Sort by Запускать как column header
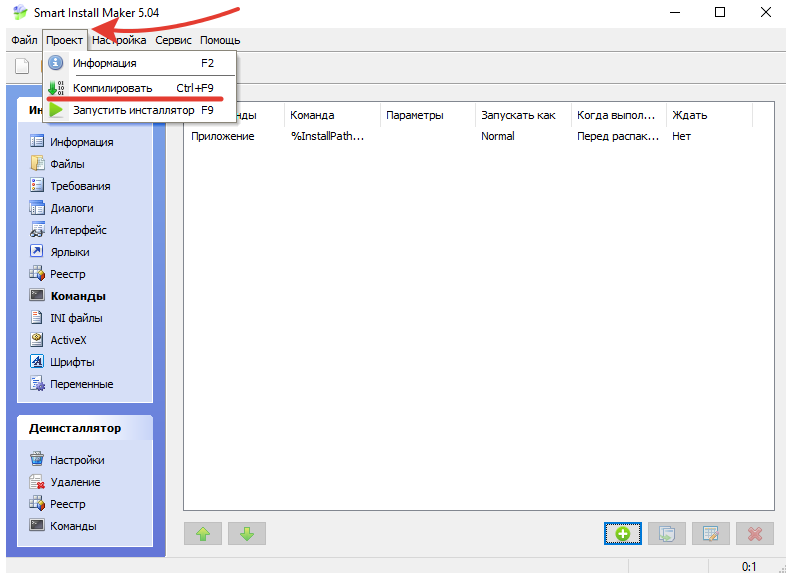The image size is (786, 573). 523,115
